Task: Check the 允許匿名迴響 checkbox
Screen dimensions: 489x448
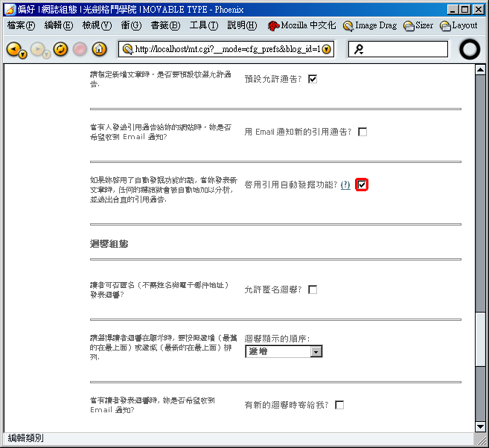Action: (313, 289)
